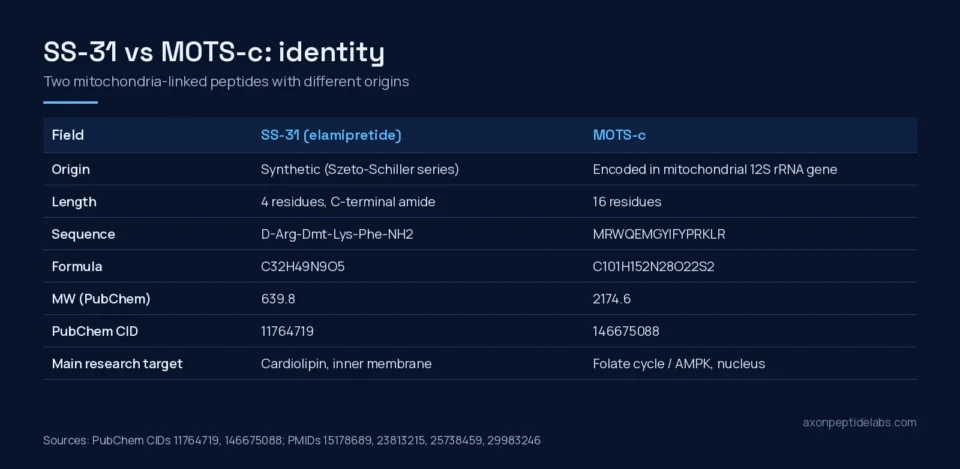
Task: Click the '639.8' molecular weight cell
Action: point(279,299)
